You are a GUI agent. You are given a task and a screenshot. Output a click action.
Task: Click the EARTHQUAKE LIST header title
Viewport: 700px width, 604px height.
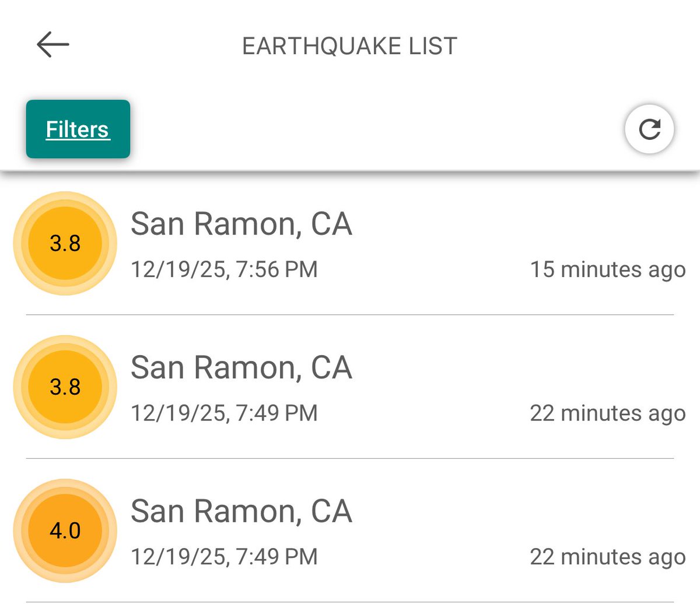[x=349, y=46]
